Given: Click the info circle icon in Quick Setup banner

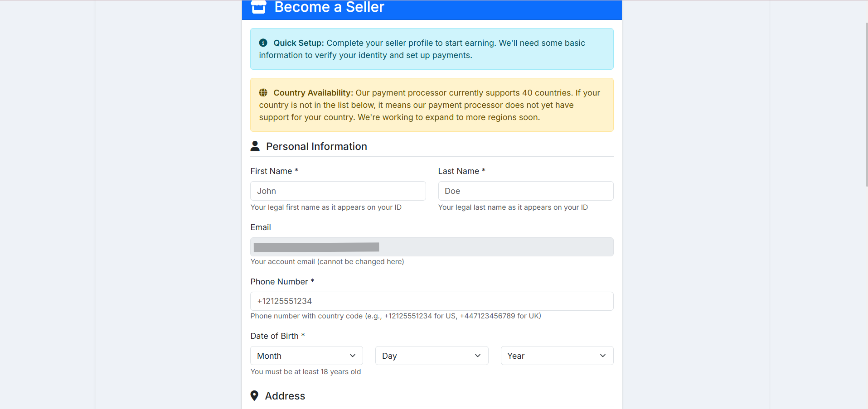Looking at the screenshot, I should point(263,43).
